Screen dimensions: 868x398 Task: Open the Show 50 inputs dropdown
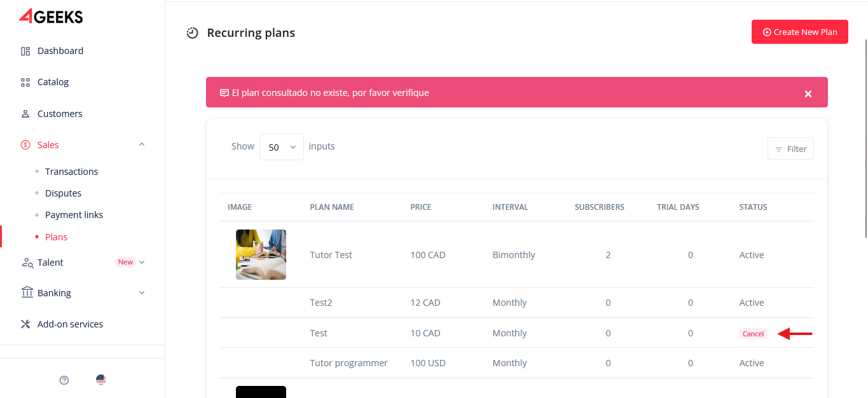pyautogui.click(x=282, y=147)
